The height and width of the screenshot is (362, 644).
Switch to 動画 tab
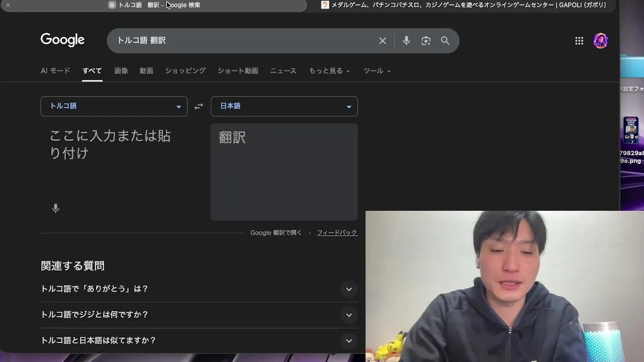click(146, 71)
